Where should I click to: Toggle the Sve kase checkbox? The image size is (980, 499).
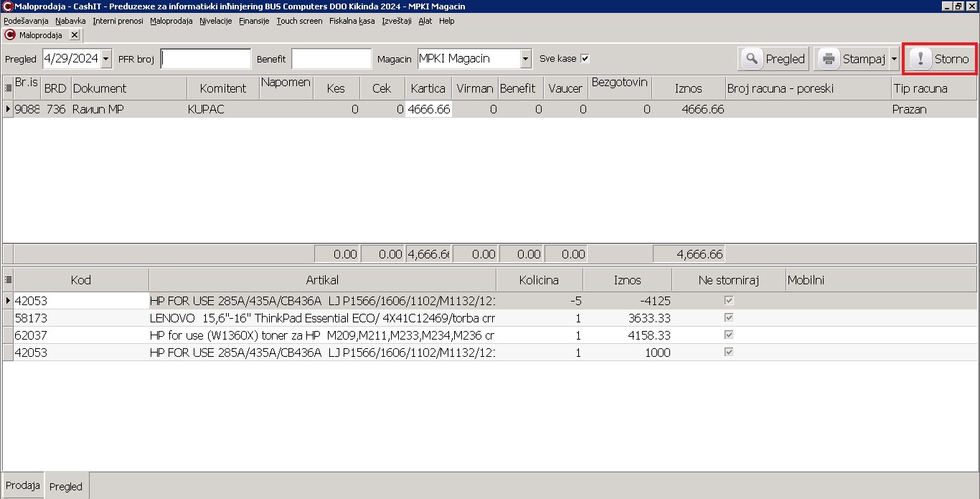pyautogui.click(x=585, y=59)
